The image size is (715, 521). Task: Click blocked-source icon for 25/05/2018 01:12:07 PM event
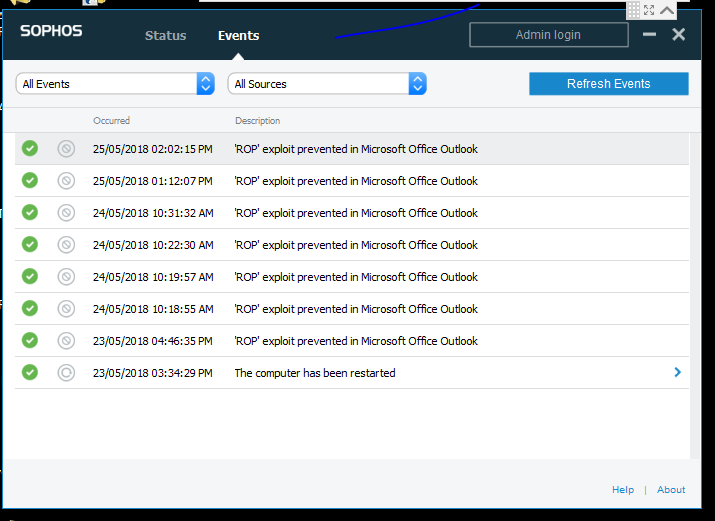(66, 181)
